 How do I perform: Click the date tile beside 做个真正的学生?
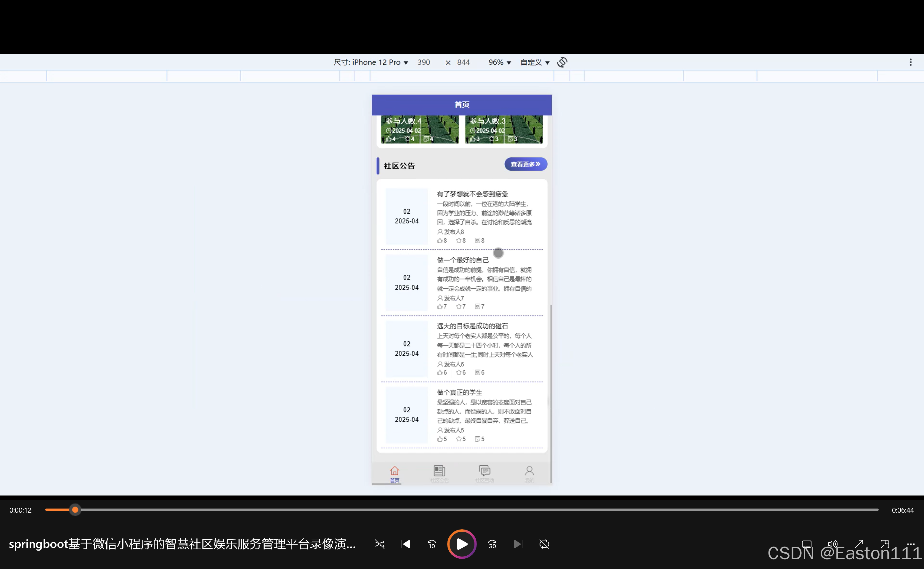[407, 415]
